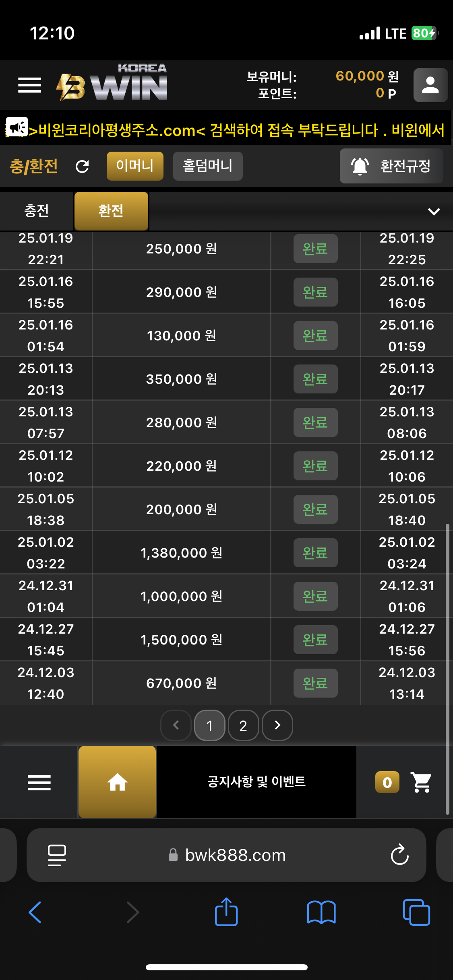
Task: Select the 이머니 money type
Action: tap(135, 166)
